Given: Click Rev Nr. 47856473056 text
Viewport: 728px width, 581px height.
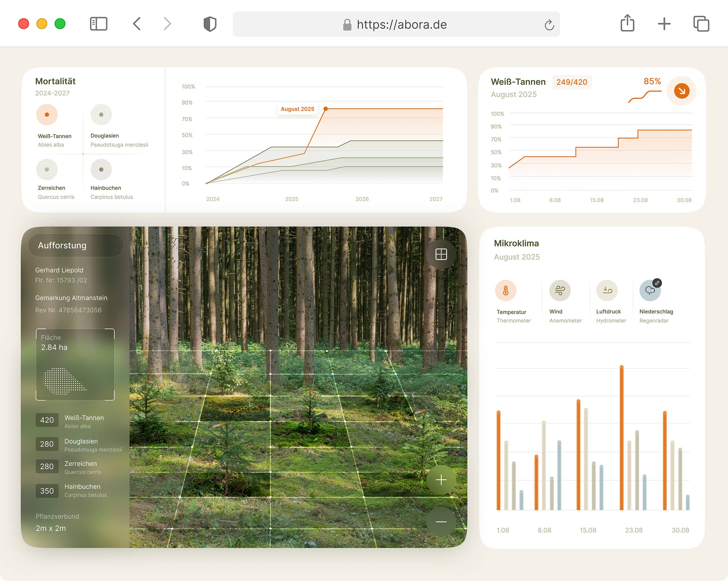Looking at the screenshot, I should [x=68, y=310].
